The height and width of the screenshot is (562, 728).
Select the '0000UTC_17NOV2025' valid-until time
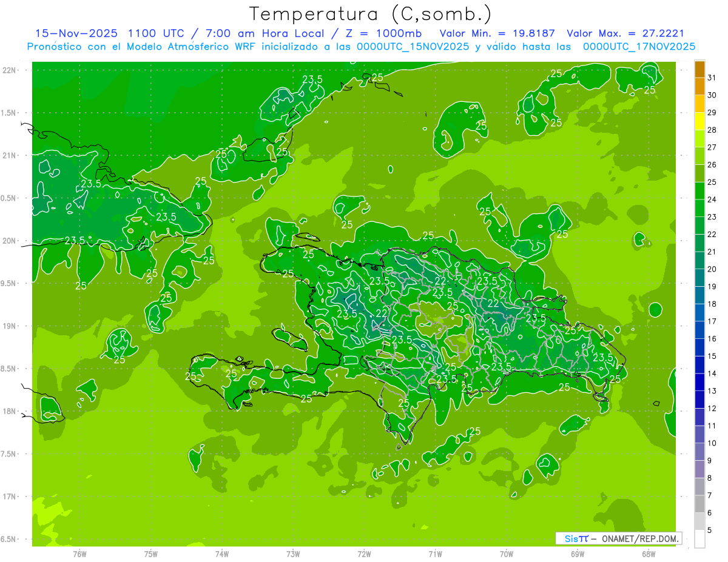click(x=639, y=47)
